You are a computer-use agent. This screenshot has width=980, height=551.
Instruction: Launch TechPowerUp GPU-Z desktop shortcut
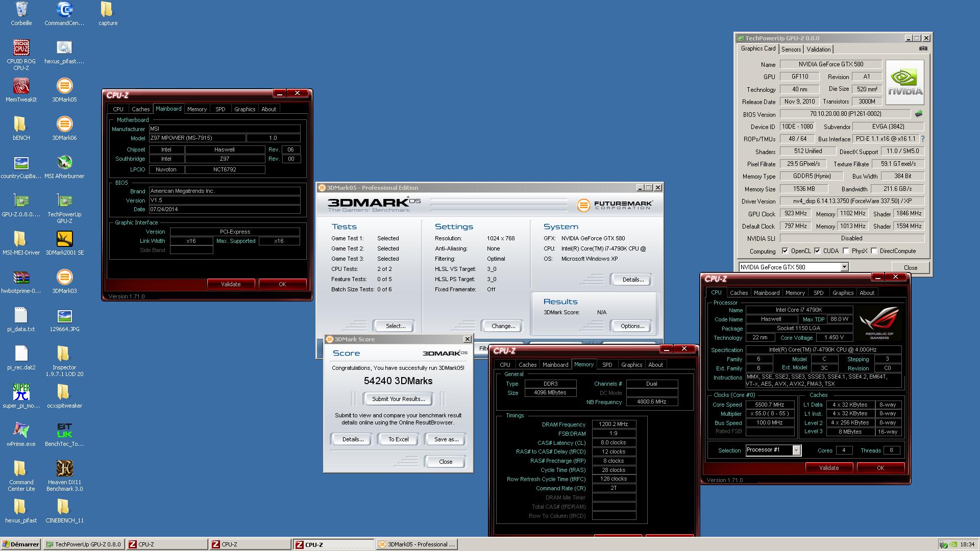point(64,201)
